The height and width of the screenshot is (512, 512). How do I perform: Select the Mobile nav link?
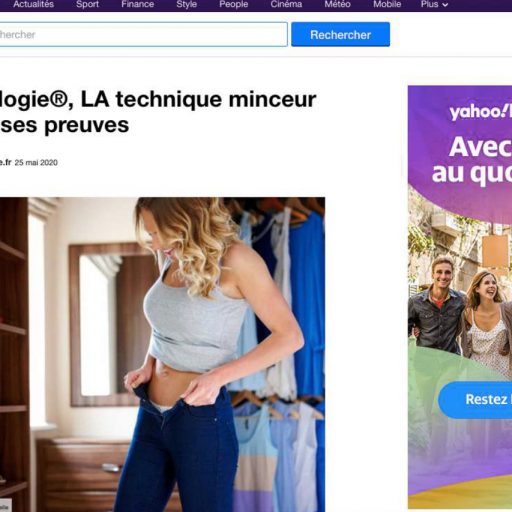pos(387,4)
